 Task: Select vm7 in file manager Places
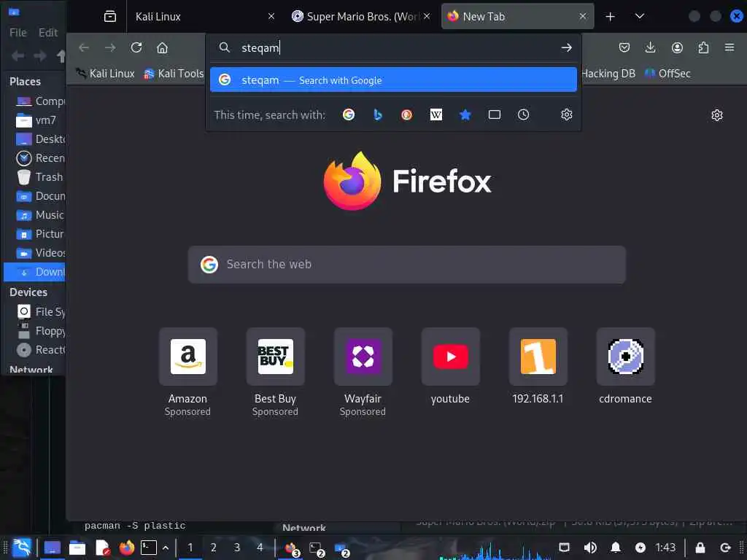coord(35,120)
